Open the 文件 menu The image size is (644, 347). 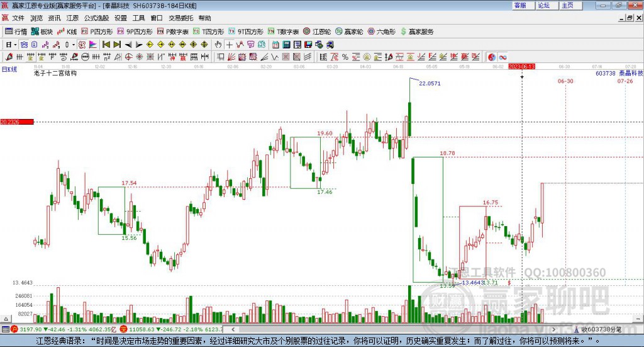point(18,18)
